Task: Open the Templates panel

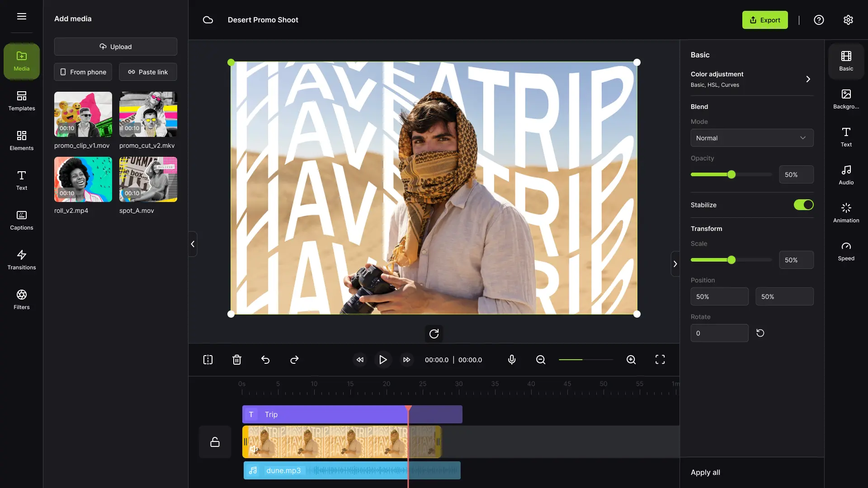Action: click(22, 101)
